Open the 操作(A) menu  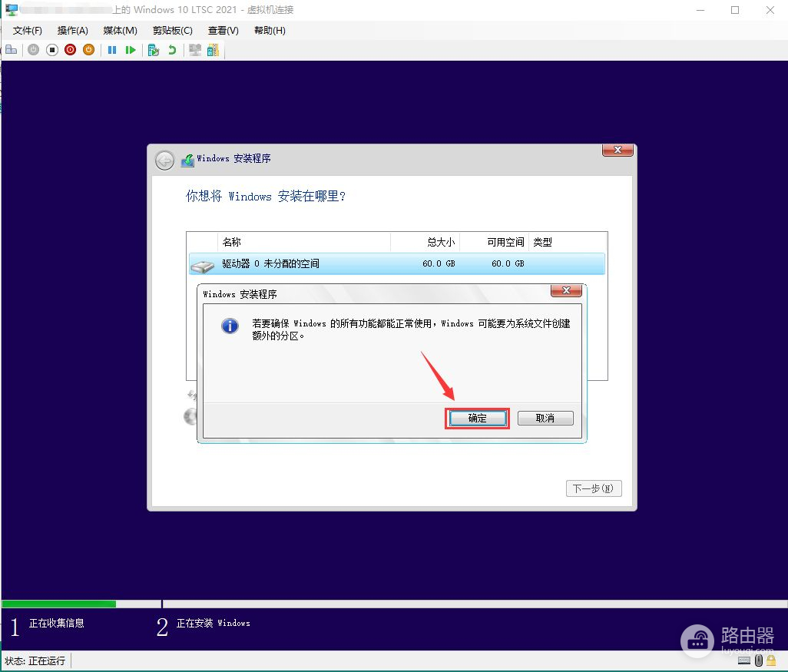pyautogui.click(x=72, y=31)
